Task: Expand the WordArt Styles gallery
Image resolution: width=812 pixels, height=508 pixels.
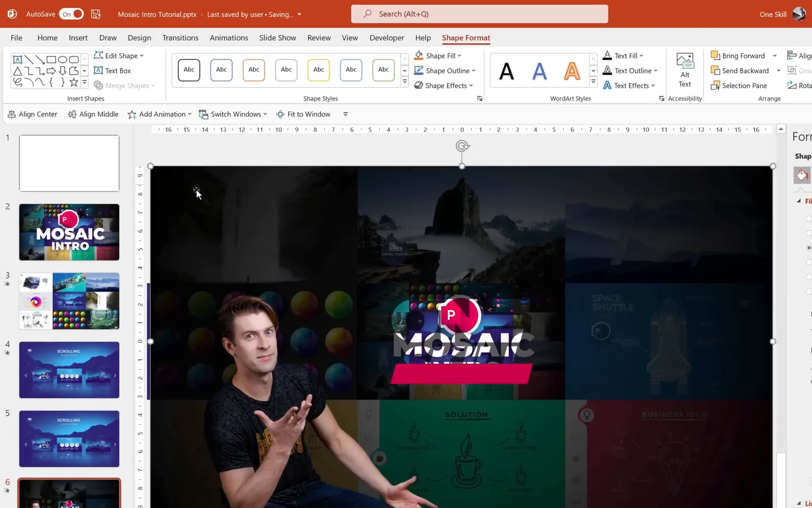Action: click(x=593, y=82)
